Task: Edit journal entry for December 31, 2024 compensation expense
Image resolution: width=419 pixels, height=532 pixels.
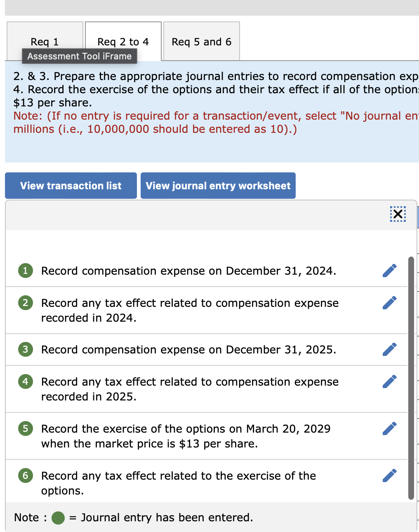Action: [x=390, y=271]
